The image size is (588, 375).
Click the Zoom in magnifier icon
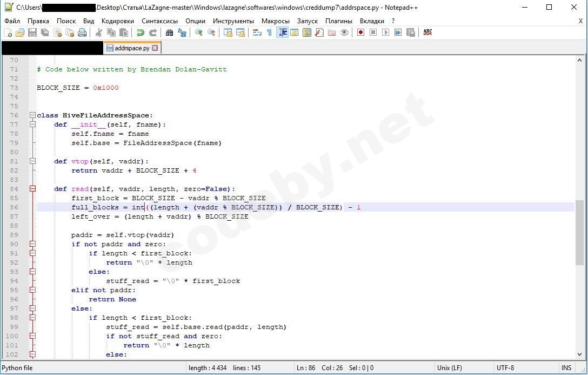(198, 32)
